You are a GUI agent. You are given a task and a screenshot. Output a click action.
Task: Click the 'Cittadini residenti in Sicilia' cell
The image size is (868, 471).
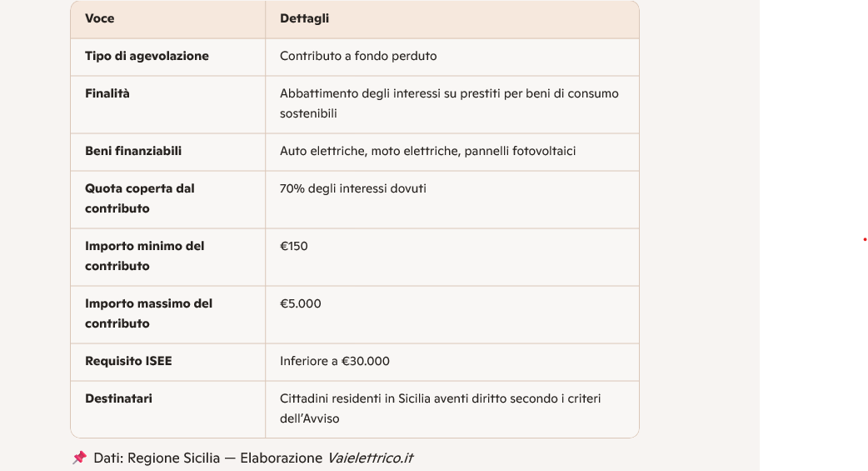[x=440, y=408]
